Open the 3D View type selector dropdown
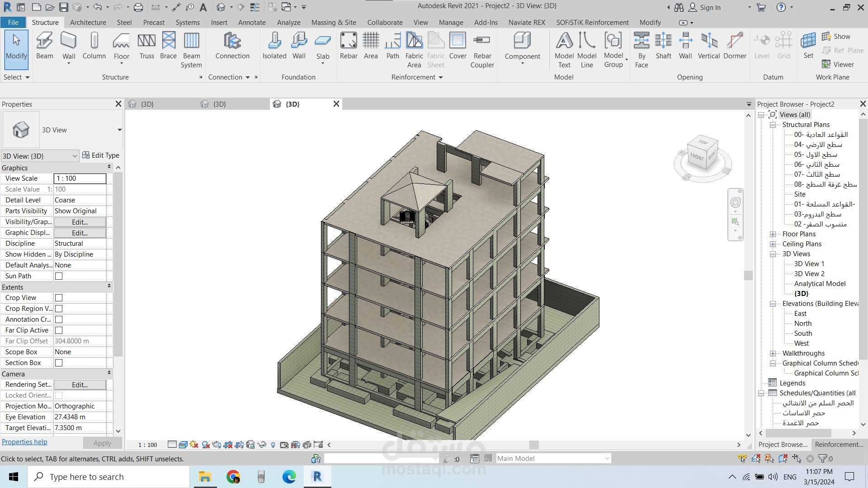Viewport: 868px width, 488px height. (119, 130)
